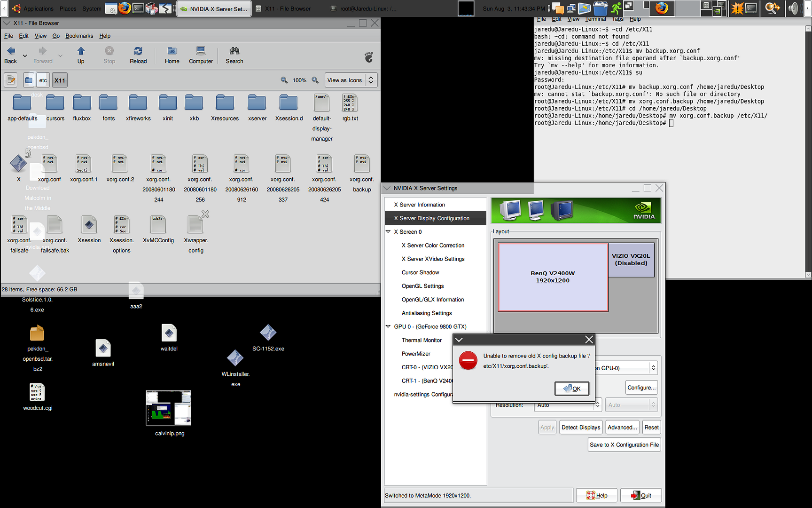Open the on GPU-0 model dropdown
Screen dimensions: 812x508
pos(625,368)
